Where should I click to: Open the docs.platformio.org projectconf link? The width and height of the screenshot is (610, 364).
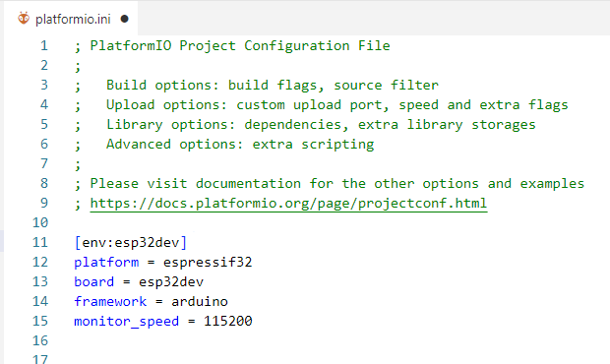(288, 203)
